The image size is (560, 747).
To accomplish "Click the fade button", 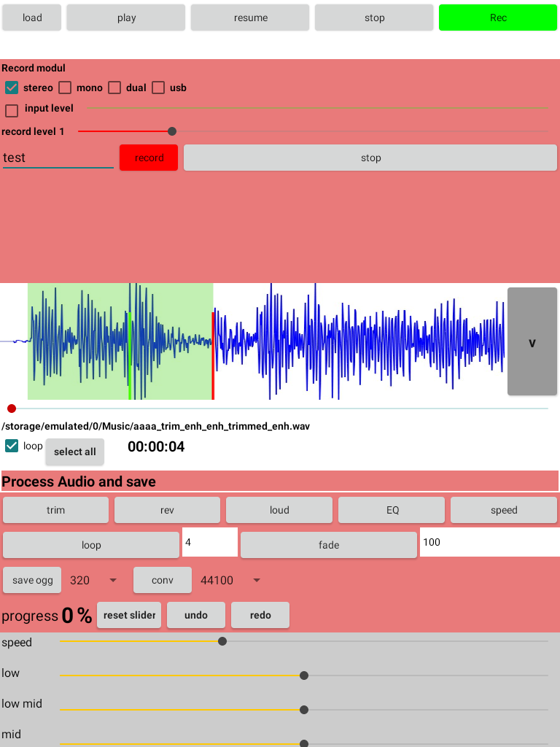I will coord(329,545).
